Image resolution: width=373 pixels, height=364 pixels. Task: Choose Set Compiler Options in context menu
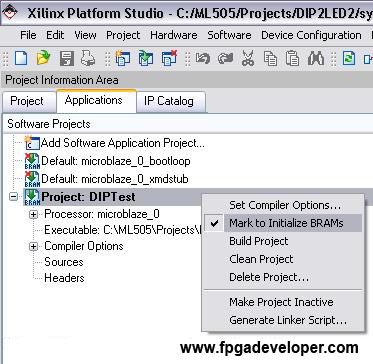coord(285,205)
